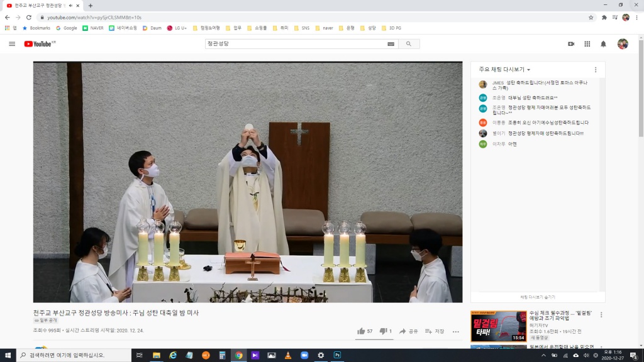Open the more actions menu under the video
The height and width of the screenshot is (362, 644).
[x=455, y=331]
